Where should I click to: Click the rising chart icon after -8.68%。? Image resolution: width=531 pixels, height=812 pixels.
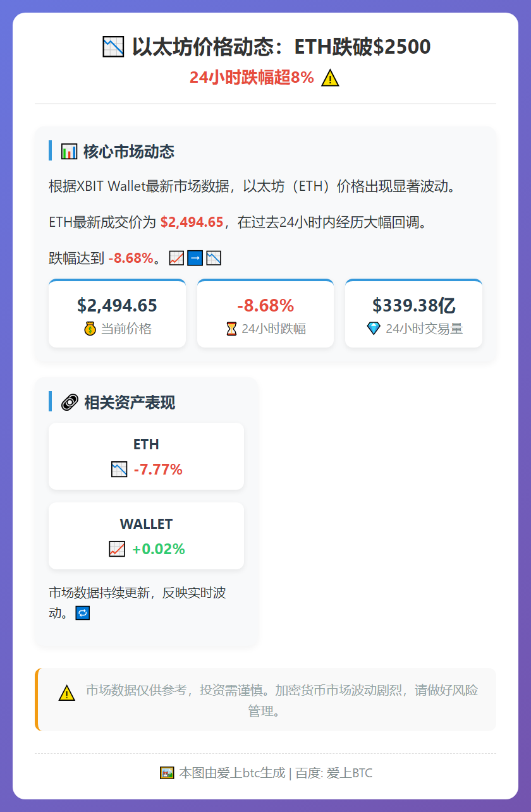pyautogui.click(x=176, y=258)
